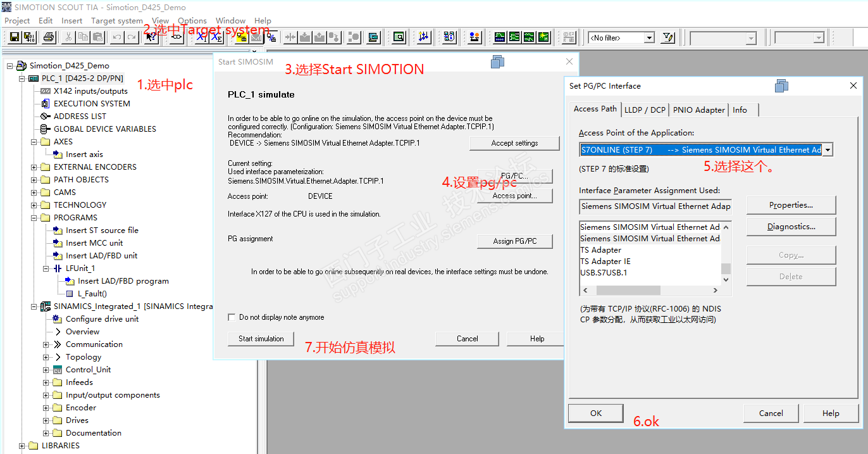Collapse the PROGRAMS folder

pyautogui.click(x=34, y=218)
